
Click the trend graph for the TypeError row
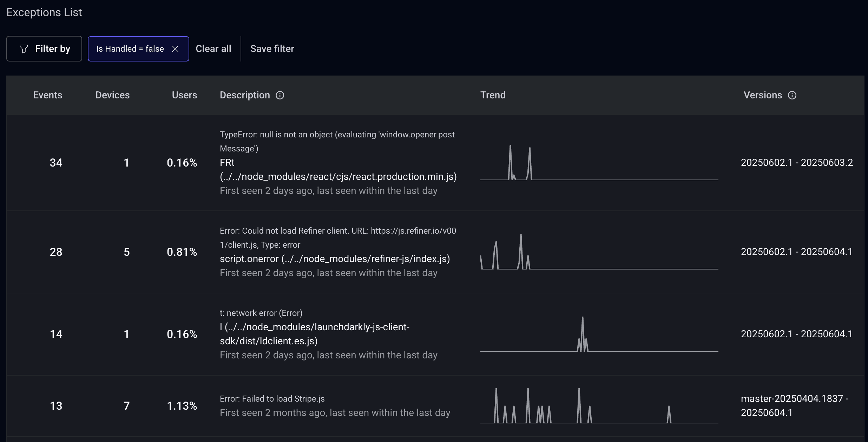coord(599,163)
